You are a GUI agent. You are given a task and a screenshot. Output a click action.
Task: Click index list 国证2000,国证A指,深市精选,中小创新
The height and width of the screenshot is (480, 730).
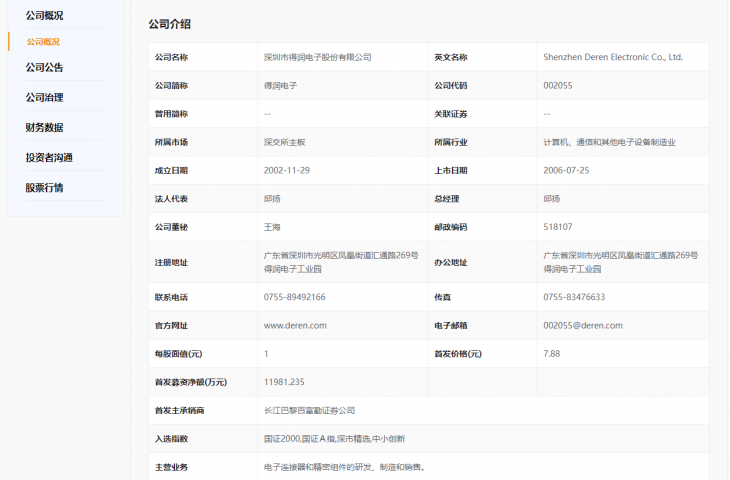pyautogui.click(x=334, y=439)
